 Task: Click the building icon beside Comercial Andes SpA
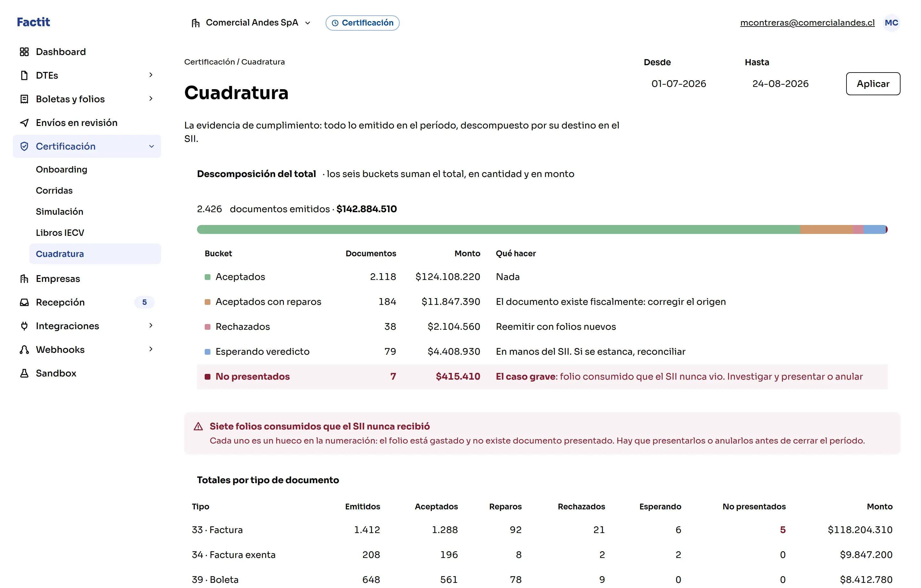pos(195,23)
